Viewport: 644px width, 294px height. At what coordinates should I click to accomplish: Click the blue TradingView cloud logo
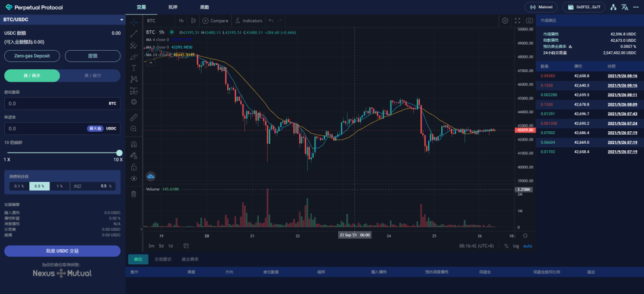(150, 177)
